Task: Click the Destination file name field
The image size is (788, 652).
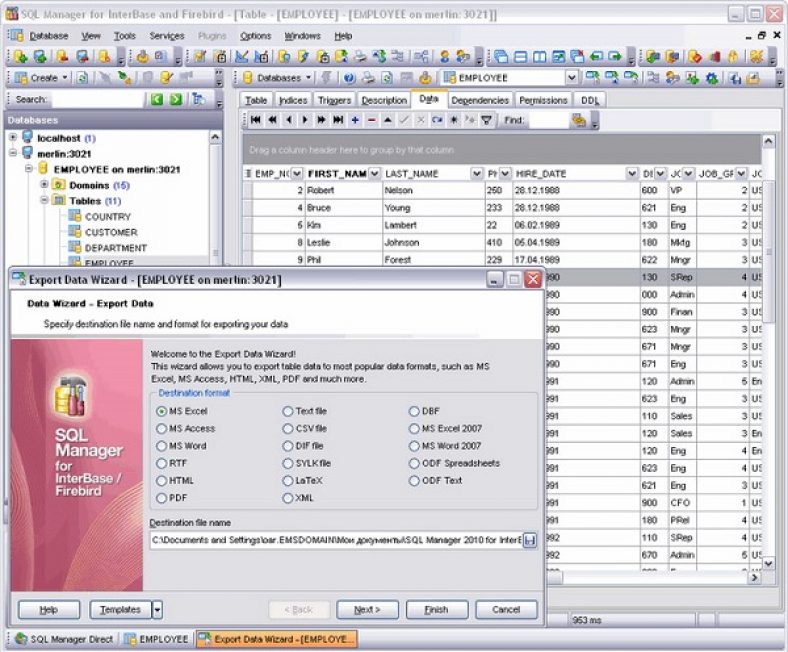Action: (x=335, y=540)
